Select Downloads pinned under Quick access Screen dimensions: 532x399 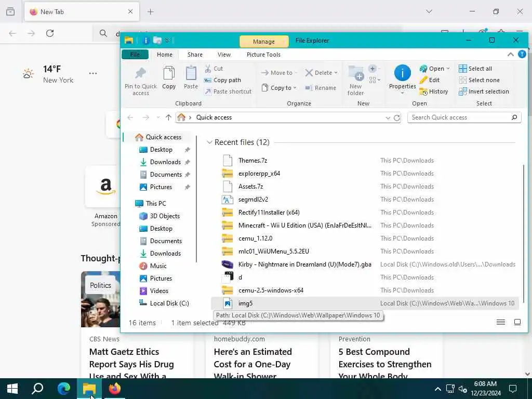tap(165, 162)
